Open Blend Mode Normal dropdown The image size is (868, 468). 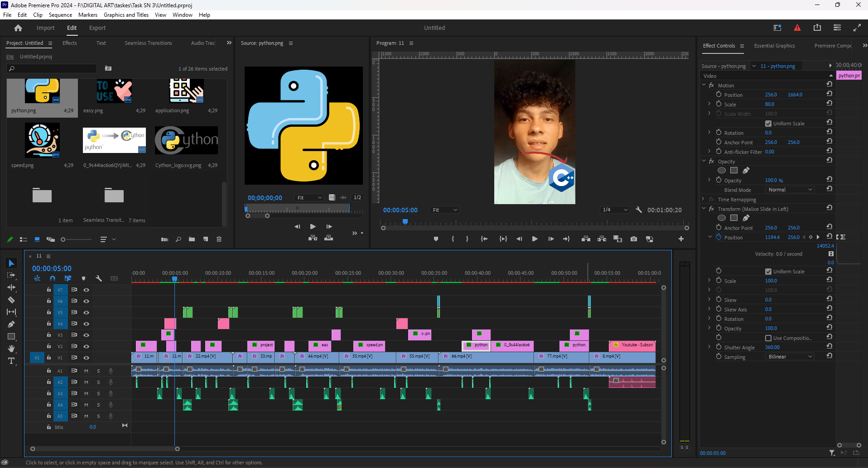click(790, 190)
